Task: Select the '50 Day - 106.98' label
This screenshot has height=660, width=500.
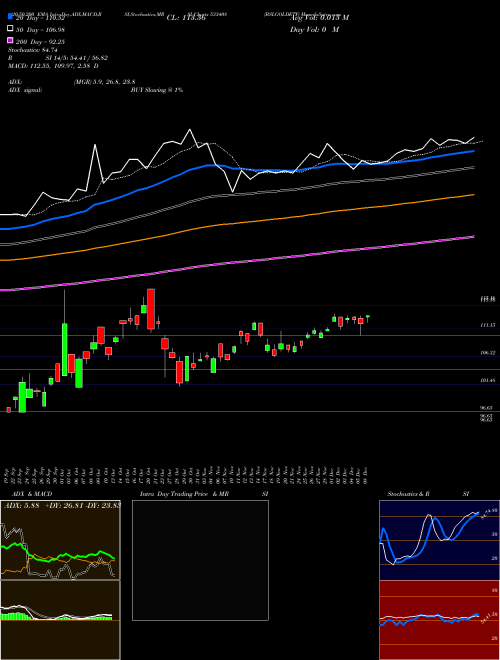Action: (x=41, y=29)
